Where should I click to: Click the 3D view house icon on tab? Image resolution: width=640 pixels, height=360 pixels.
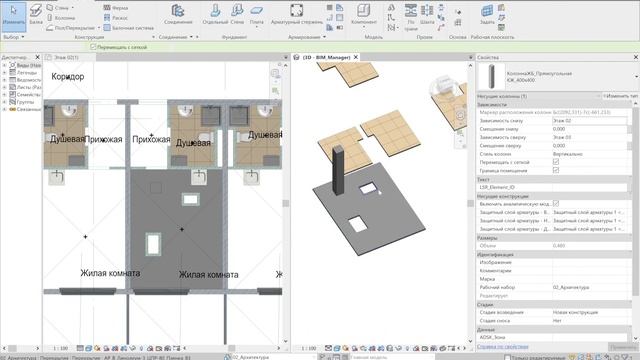click(x=297, y=57)
